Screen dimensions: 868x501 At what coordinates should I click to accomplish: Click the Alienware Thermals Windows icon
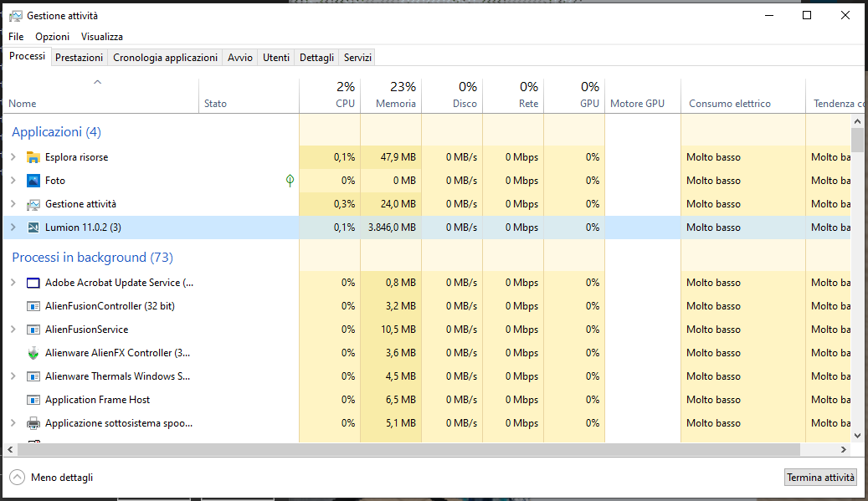coord(33,376)
